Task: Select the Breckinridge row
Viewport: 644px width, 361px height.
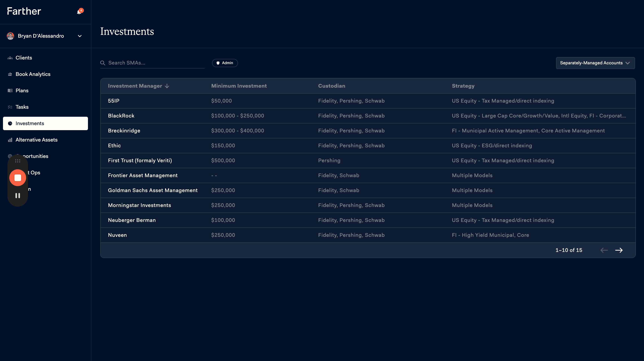Action: (x=368, y=131)
